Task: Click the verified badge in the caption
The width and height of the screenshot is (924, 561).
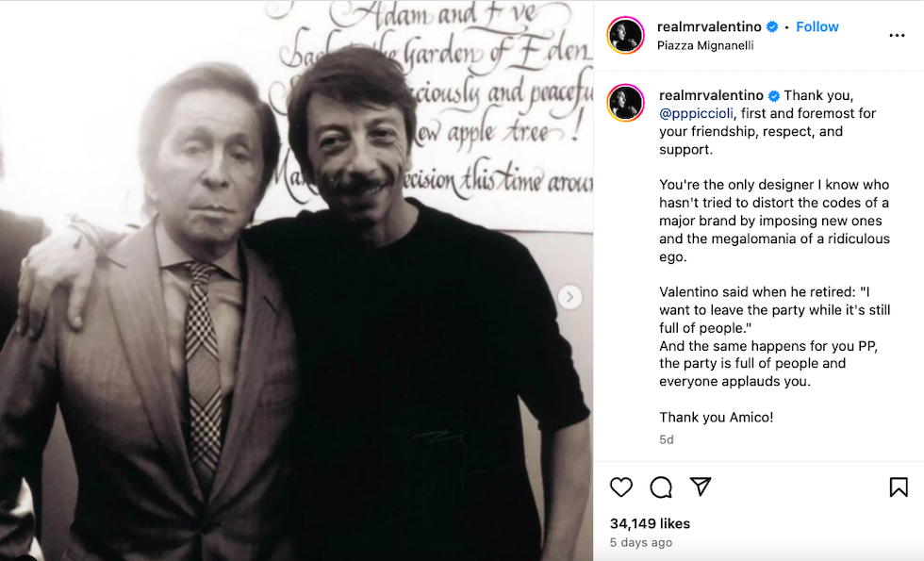Action: click(x=774, y=96)
